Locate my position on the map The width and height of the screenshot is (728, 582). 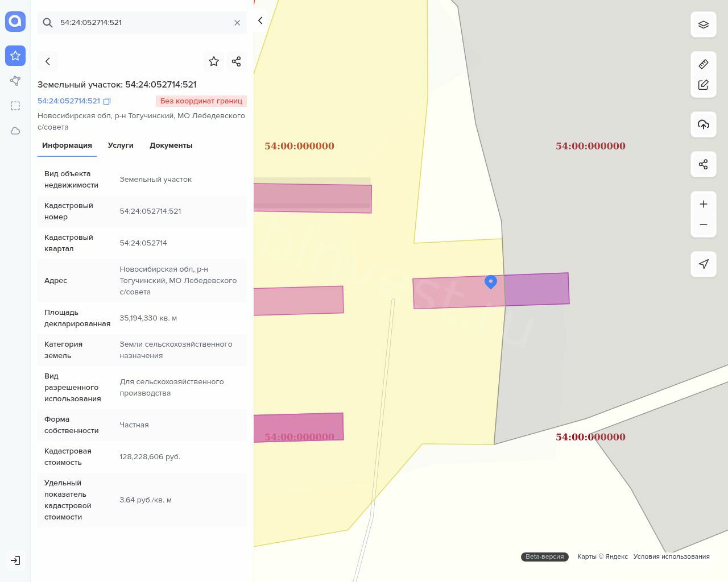(704, 264)
